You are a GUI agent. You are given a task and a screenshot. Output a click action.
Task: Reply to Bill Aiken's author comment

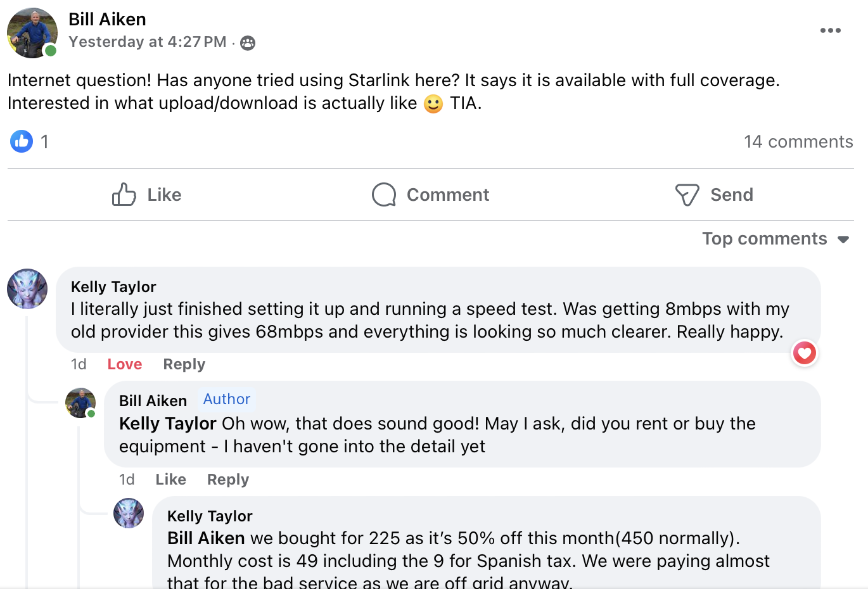[x=228, y=480]
